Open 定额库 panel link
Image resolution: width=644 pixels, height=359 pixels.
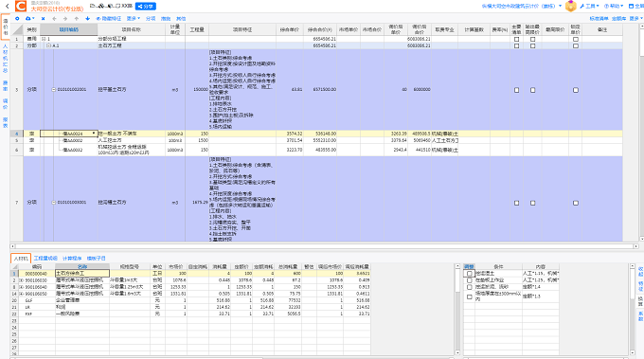click(x=619, y=19)
